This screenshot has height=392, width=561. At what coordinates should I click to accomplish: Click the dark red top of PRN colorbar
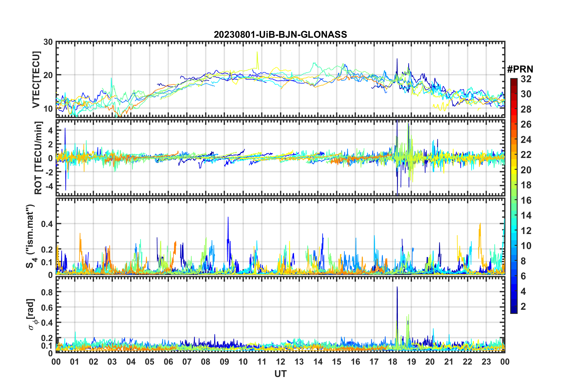click(x=514, y=80)
